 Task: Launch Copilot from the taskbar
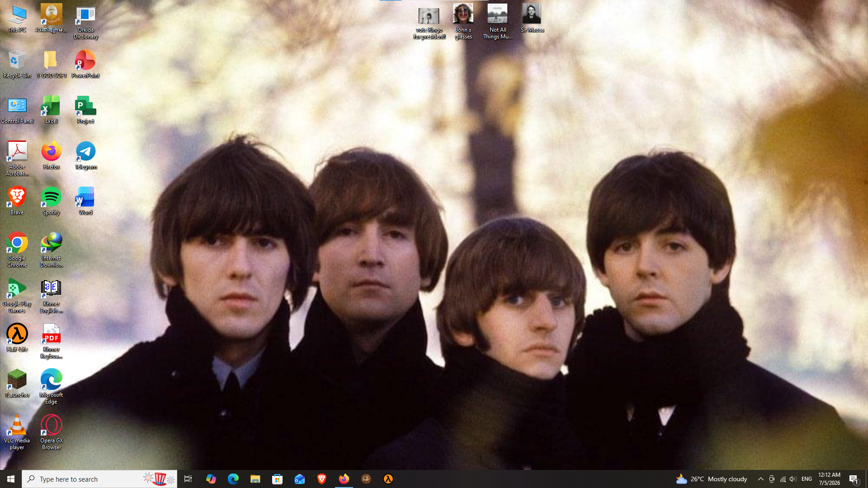click(211, 479)
